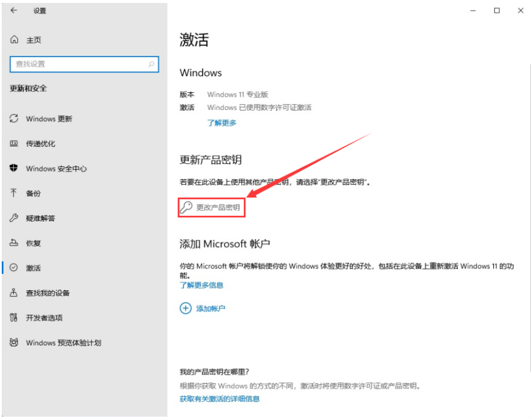The width and height of the screenshot is (532, 419).
Task: Click the 了解更多 link under activation status
Action: click(x=222, y=123)
